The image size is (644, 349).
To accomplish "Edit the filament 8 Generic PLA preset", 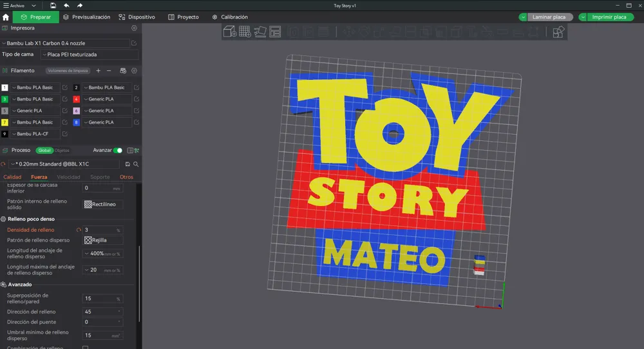I will point(137,122).
